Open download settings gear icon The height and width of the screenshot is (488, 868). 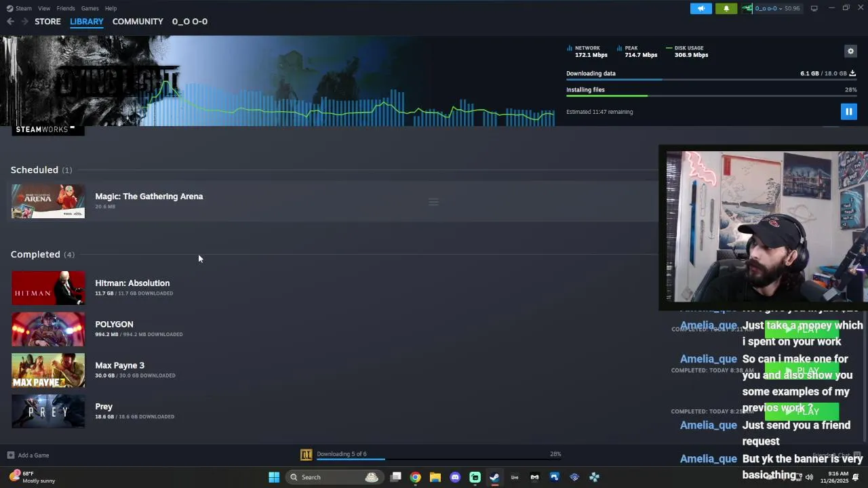850,51
